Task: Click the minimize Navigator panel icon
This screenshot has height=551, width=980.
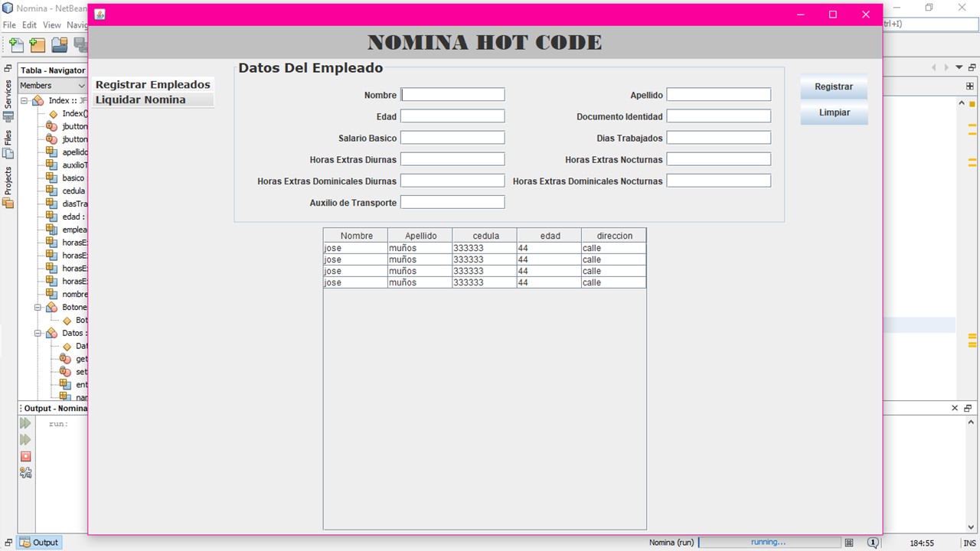Action: pos(8,69)
